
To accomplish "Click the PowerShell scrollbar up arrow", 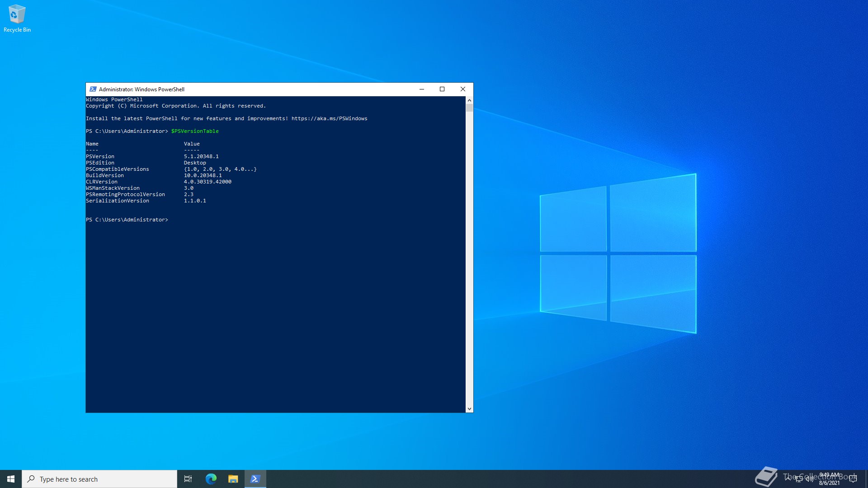I will click(469, 100).
